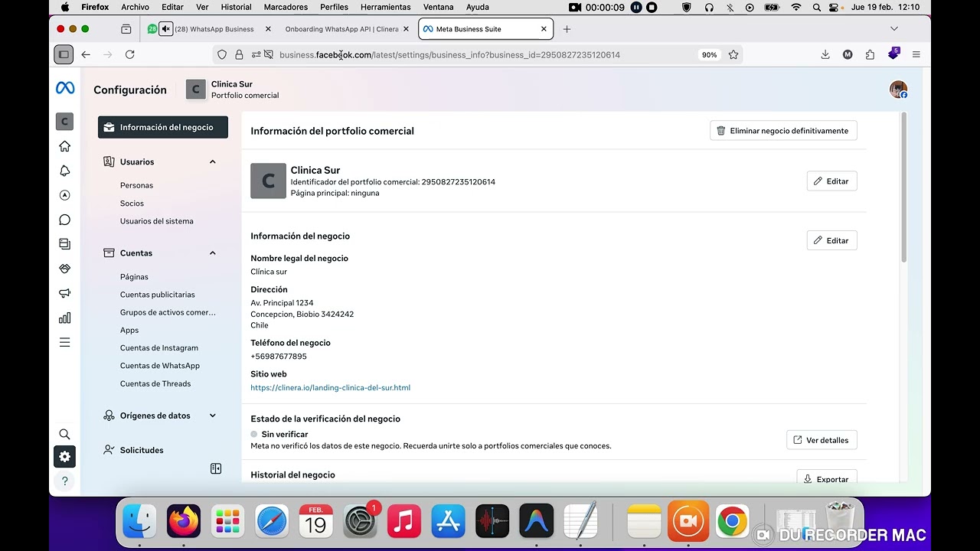Viewport: 980px width, 551px height.
Task: Edit Información del negocio details
Action: pos(831,240)
